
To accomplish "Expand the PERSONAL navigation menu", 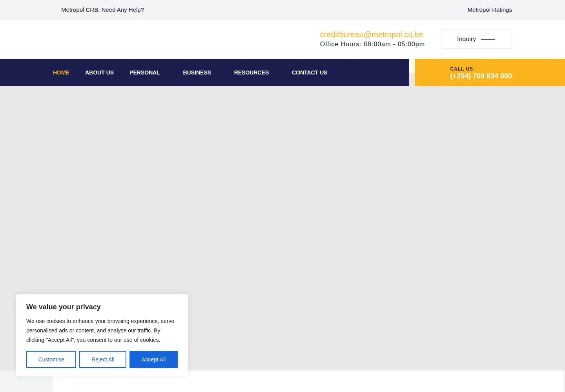I will [x=145, y=73].
